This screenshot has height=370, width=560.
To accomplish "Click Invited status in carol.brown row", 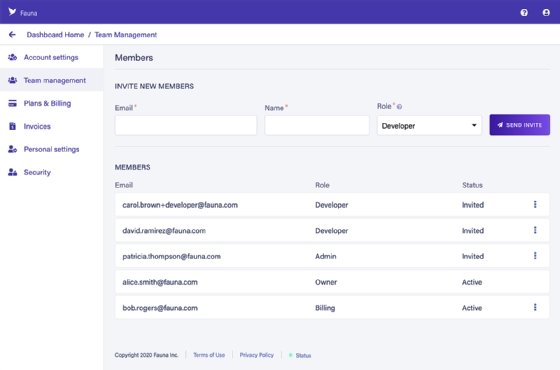I will tap(473, 205).
